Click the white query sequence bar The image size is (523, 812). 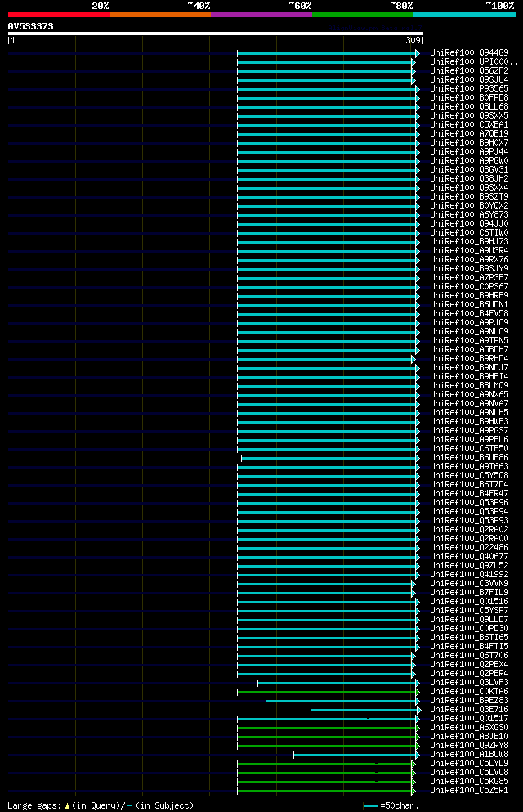click(216, 34)
